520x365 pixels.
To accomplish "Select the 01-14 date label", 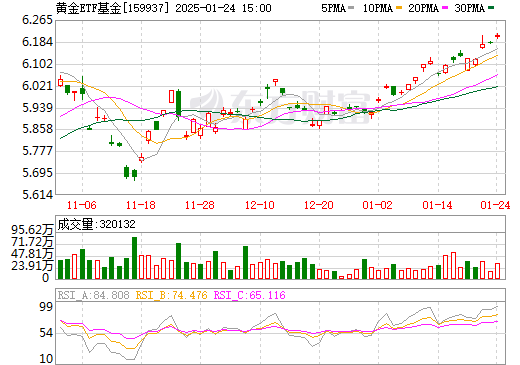I will pyautogui.click(x=437, y=205).
